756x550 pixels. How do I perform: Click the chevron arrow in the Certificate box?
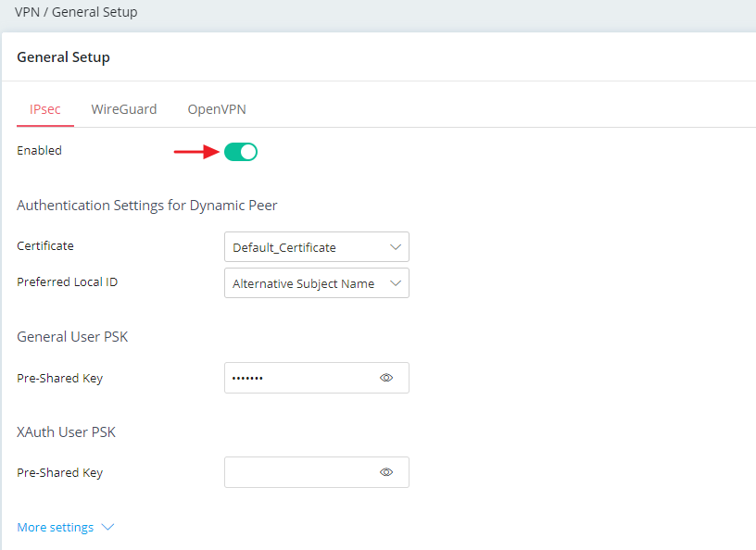[x=396, y=247]
